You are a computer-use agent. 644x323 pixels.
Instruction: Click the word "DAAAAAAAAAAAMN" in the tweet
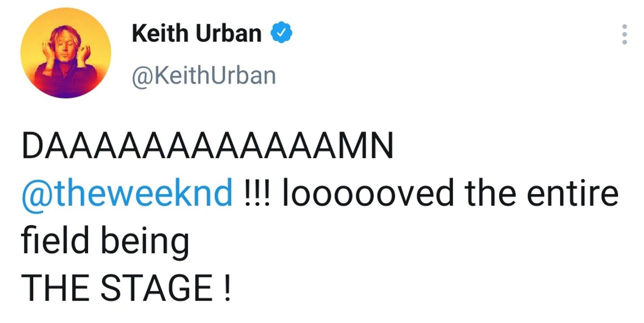(x=207, y=146)
